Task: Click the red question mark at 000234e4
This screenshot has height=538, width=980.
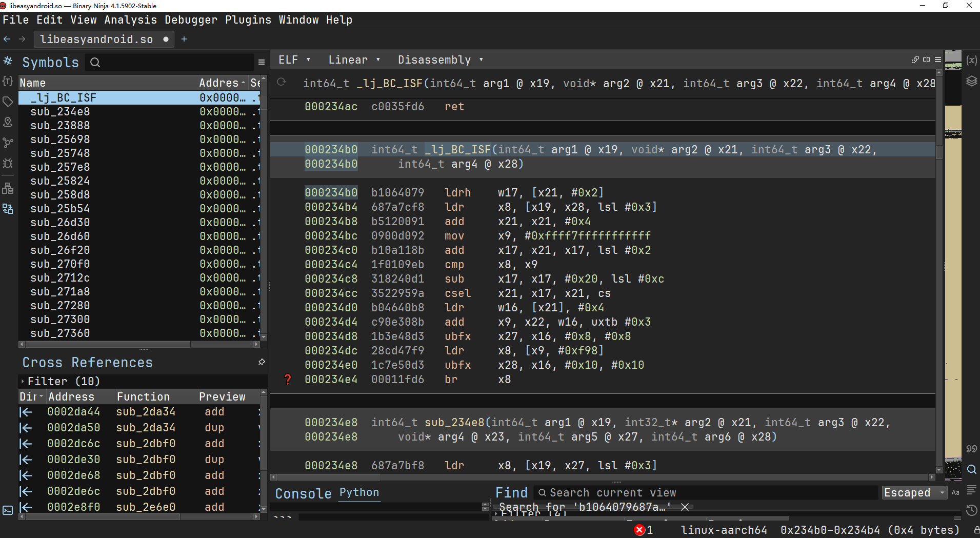Action: coord(288,380)
